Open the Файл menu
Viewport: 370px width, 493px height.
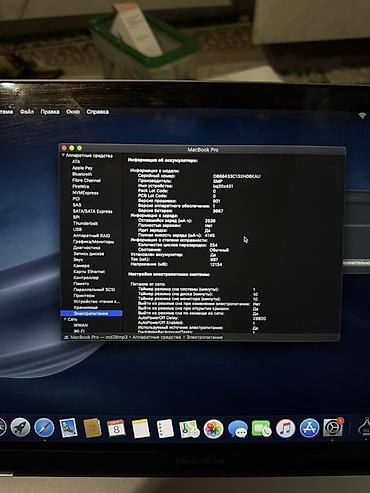click(27, 112)
